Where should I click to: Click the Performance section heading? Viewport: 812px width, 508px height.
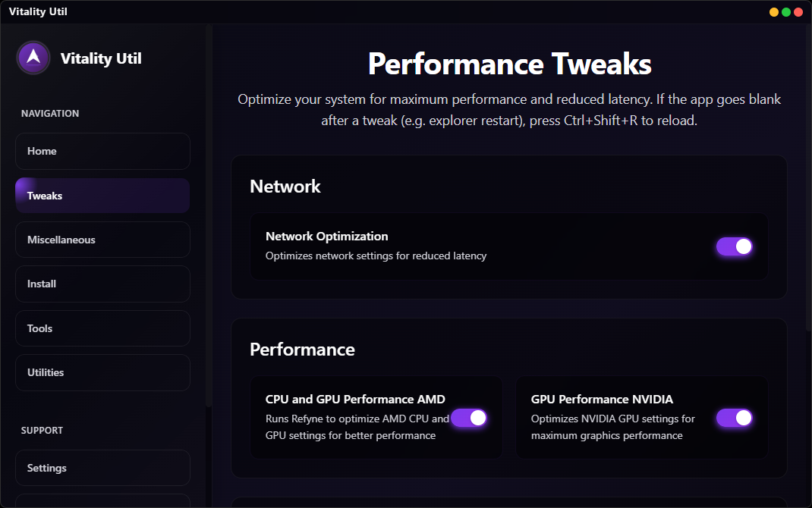pyautogui.click(x=303, y=350)
